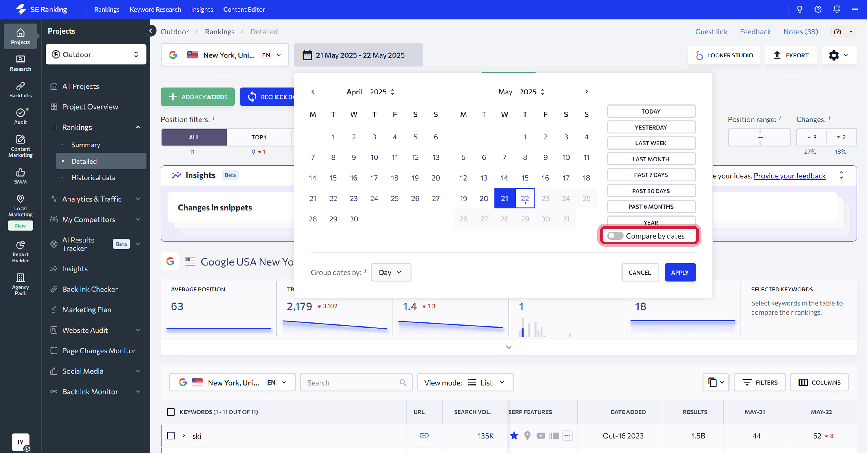Go to previous month in calendar
The height and width of the screenshot is (454, 868).
(x=313, y=92)
